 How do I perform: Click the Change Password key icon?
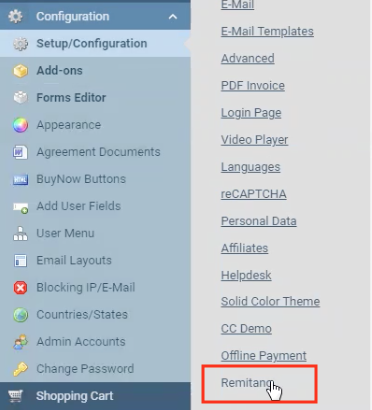[20, 369]
